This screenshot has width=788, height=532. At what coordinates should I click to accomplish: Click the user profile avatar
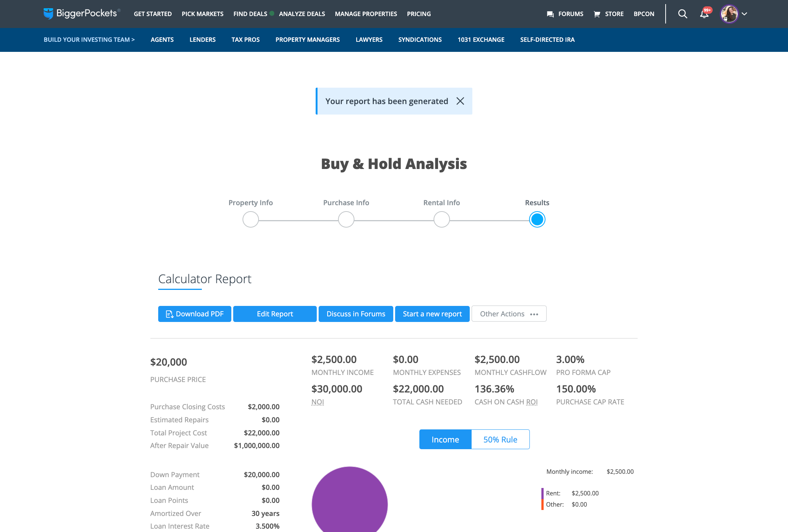[x=729, y=14]
